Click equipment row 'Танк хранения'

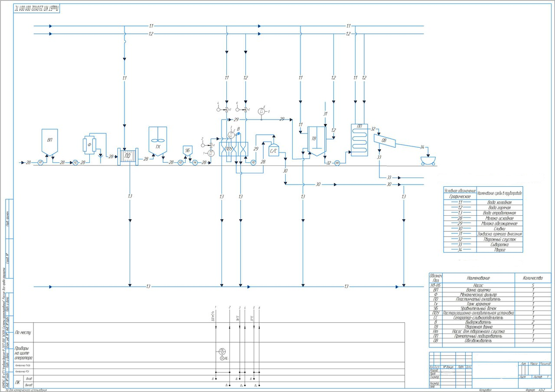coord(490,304)
